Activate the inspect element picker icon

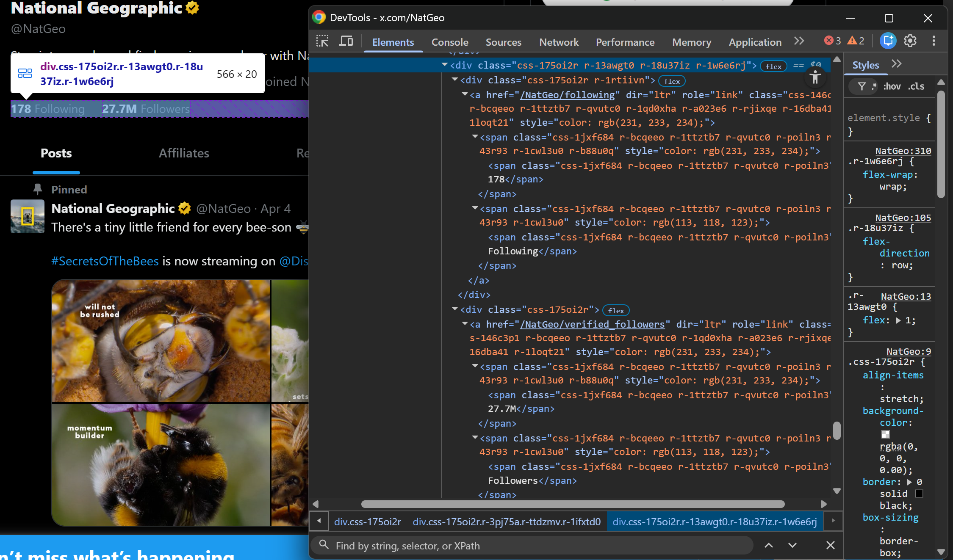tap(322, 41)
